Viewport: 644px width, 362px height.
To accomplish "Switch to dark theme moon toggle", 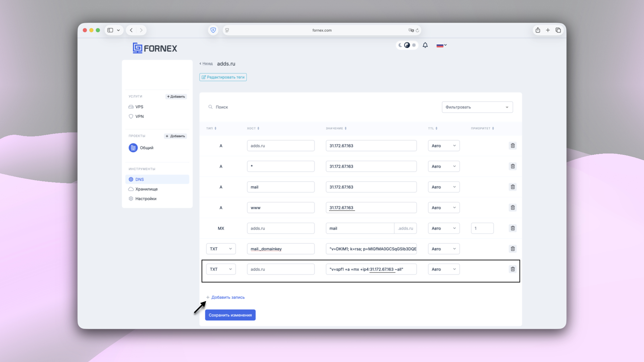I will point(400,45).
